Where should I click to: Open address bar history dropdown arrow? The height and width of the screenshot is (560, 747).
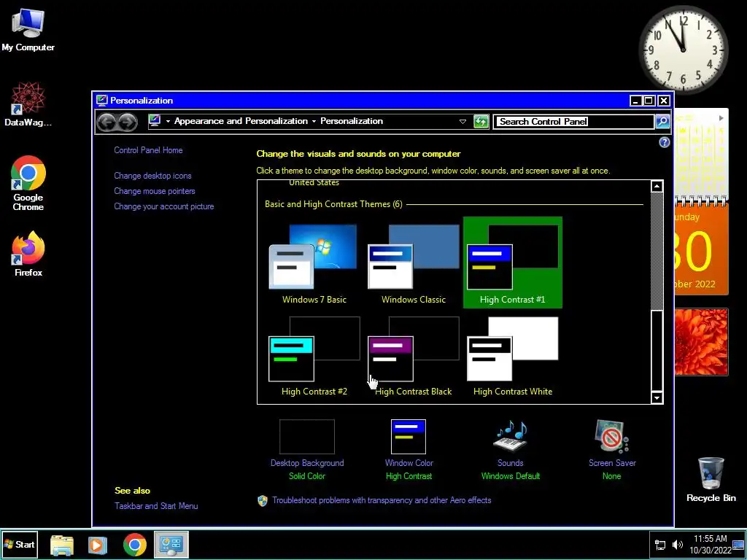(x=462, y=122)
